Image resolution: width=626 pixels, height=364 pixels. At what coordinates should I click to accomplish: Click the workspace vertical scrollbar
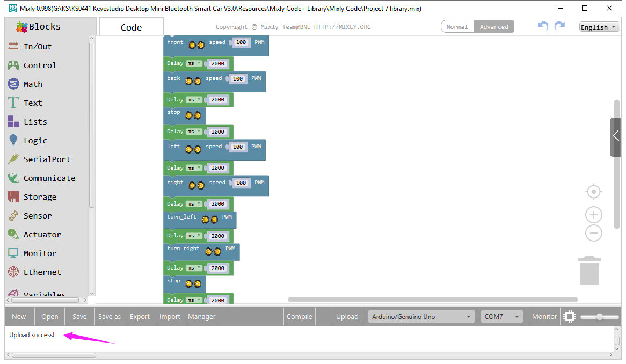pos(617,164)
